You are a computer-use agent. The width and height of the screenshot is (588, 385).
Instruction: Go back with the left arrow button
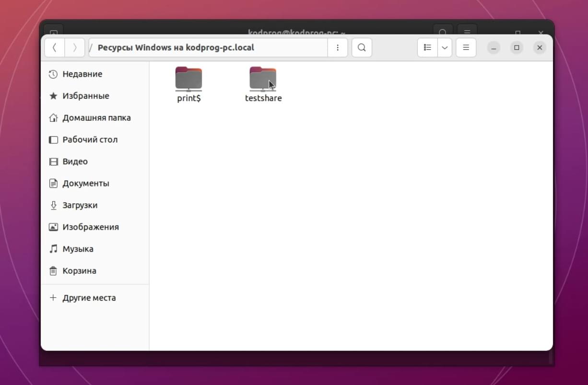[55, 47]
